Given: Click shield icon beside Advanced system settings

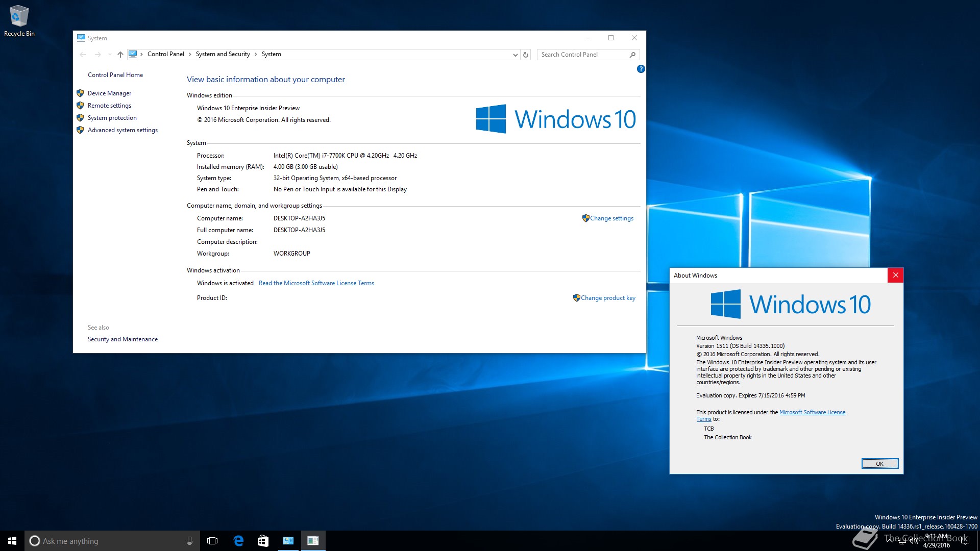Looking at the screenshot, I should 80,130.
